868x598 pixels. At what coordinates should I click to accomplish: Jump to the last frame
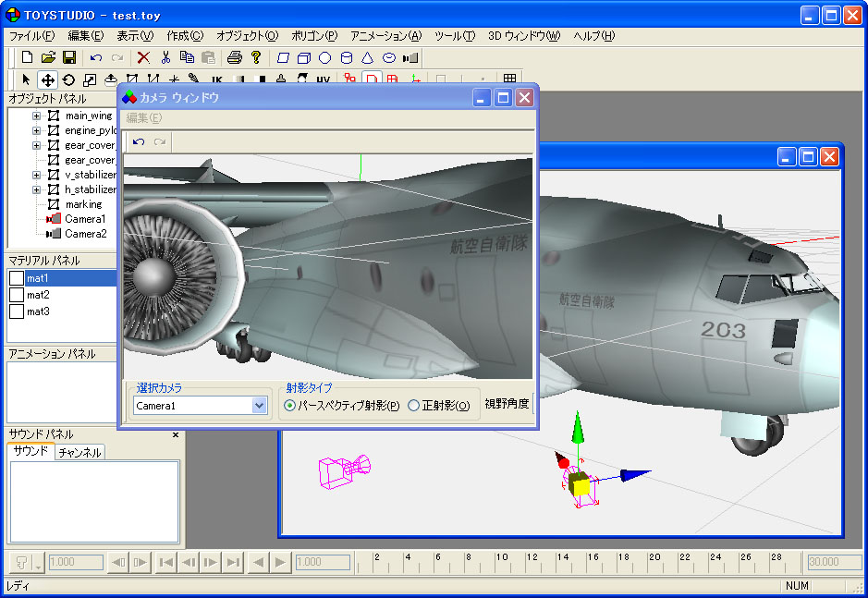(x=233, y=563)
